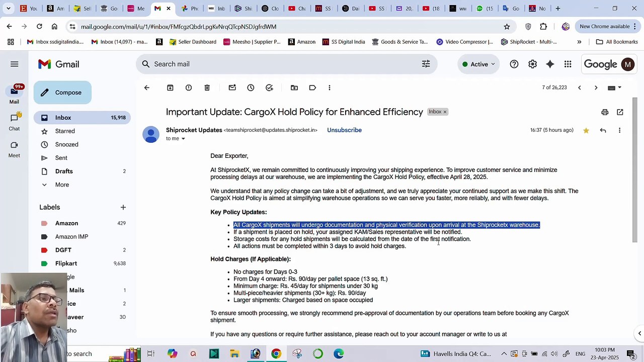Compose a new email

pos(62,93)
